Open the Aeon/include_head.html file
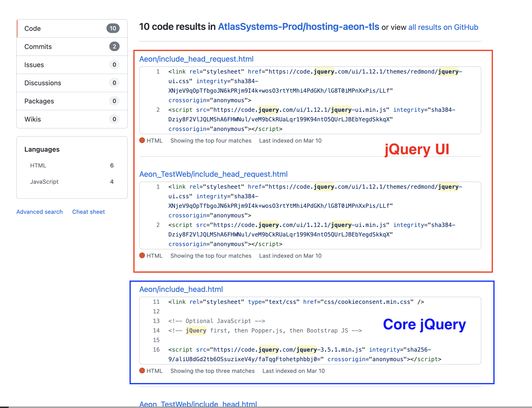Screen dimensions: 532x408 (x=181, y=289)
